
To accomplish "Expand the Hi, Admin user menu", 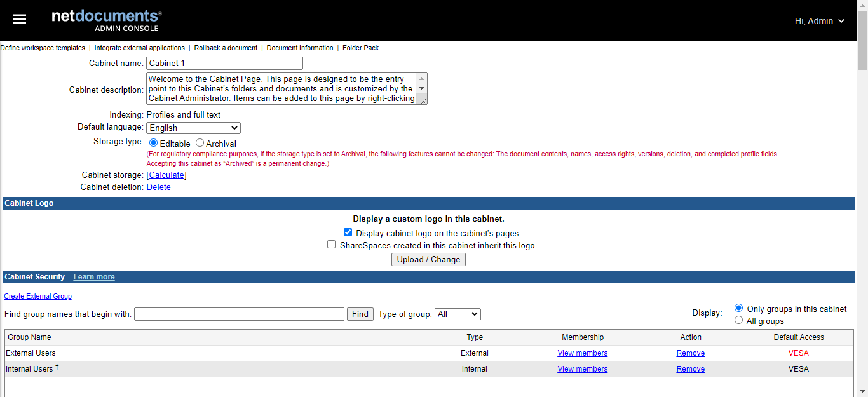I will click(x=820, y=21).
